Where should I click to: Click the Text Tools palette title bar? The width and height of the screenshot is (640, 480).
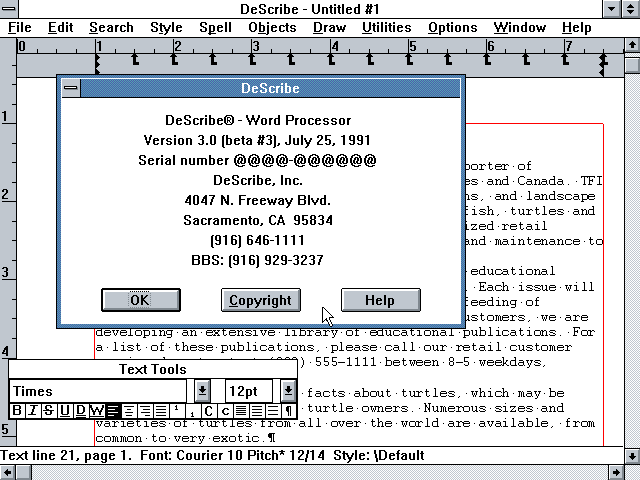pos(153,369)
